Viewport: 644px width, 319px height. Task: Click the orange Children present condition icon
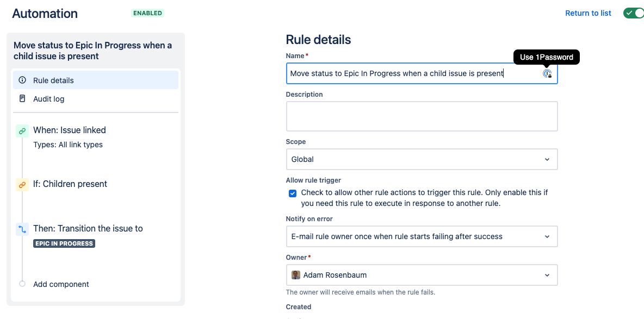tap(22, 185)
